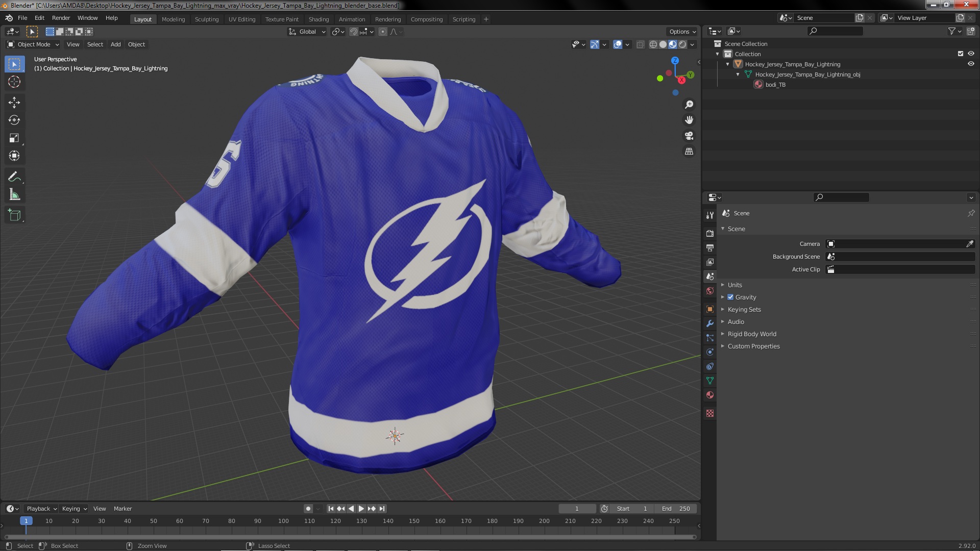The height and width of the screenshot is (551, 980).
Task: Toggle viewport overlays
Action: click(x=618, y=44)
